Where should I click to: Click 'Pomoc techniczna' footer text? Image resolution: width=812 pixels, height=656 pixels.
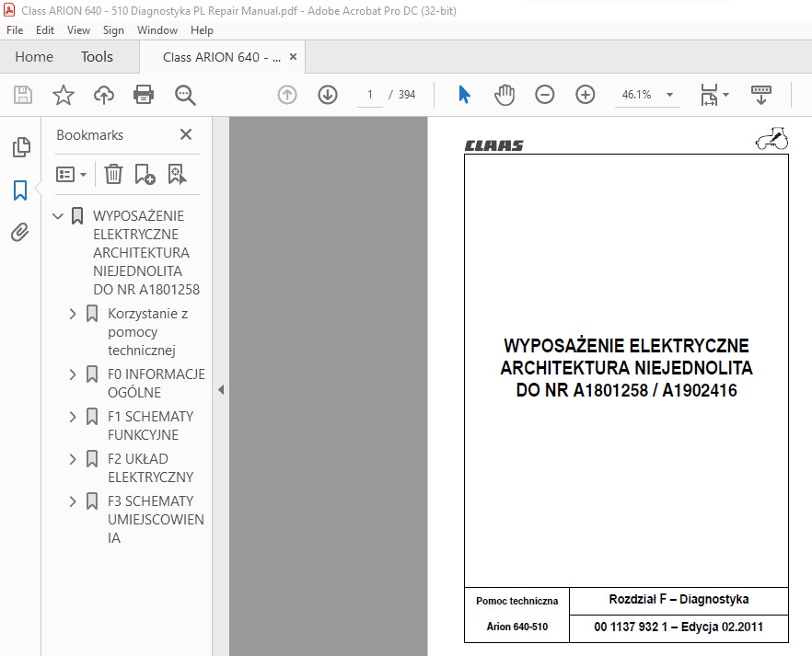tap(516, 601)
